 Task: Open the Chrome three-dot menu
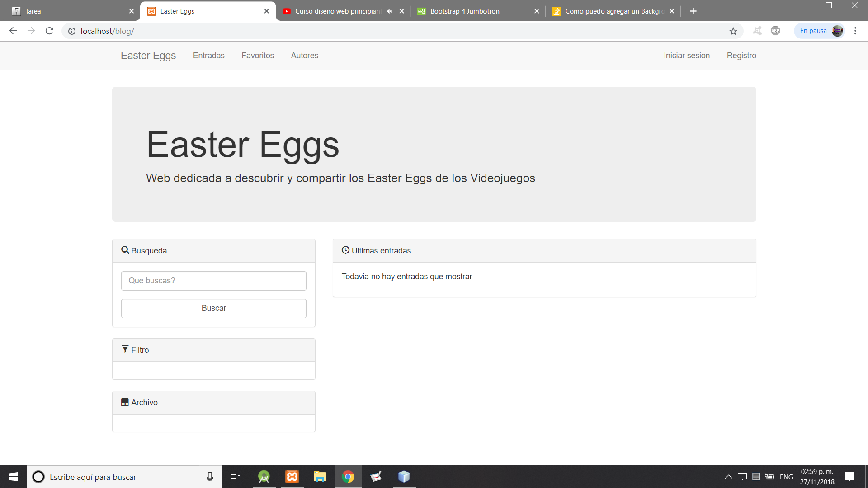(x=855, y=31)
